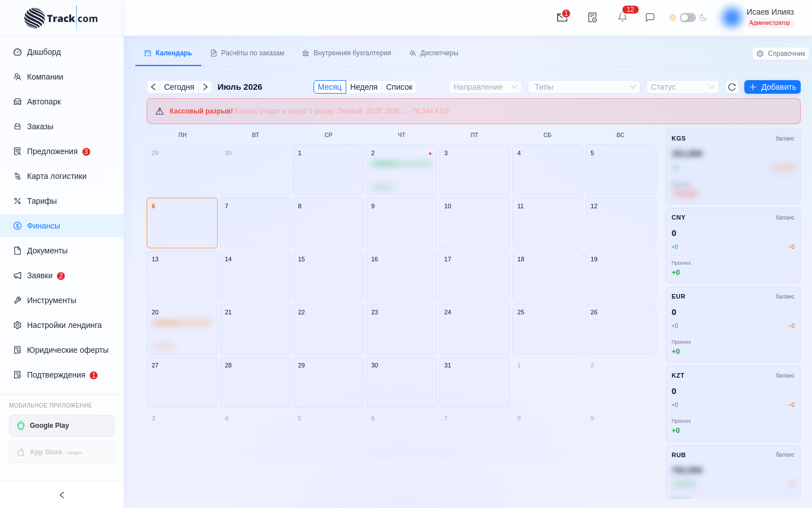Open Заказы in the sidebar
The image size is (812, 508).
(62, 126)
